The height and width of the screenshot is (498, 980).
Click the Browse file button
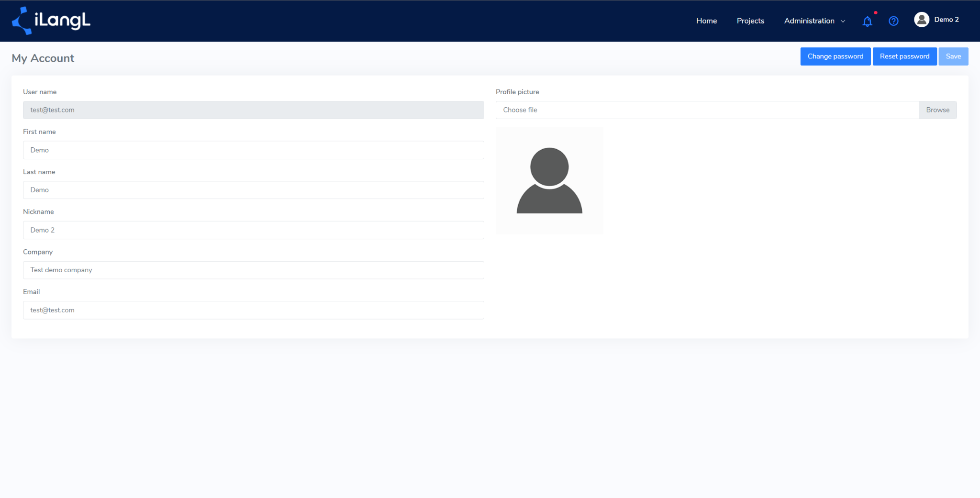pyautogui.click(x=937, y=110)
